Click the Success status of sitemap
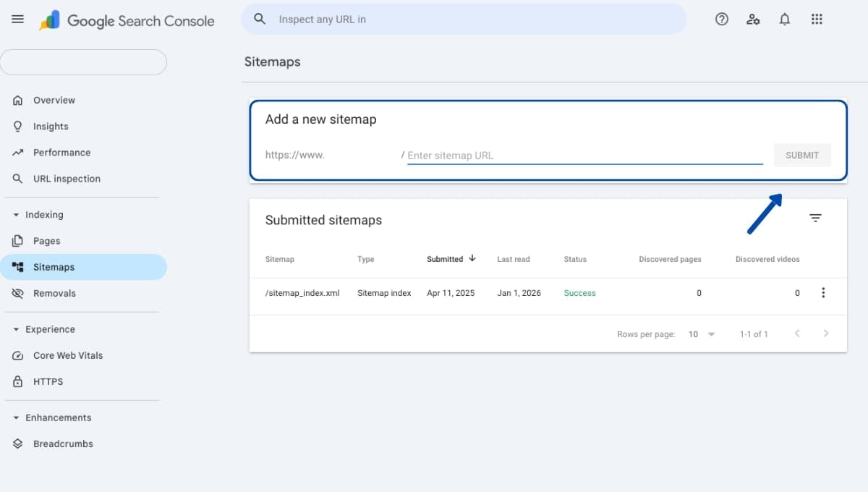Image resolution: width=868 pixels, height=492 pixels. click(x=580, y=293)
